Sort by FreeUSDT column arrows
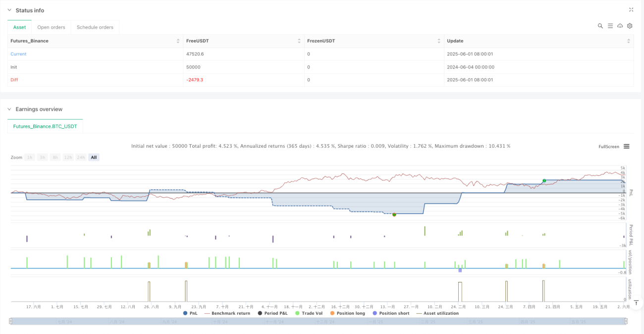 coord(299,41)
